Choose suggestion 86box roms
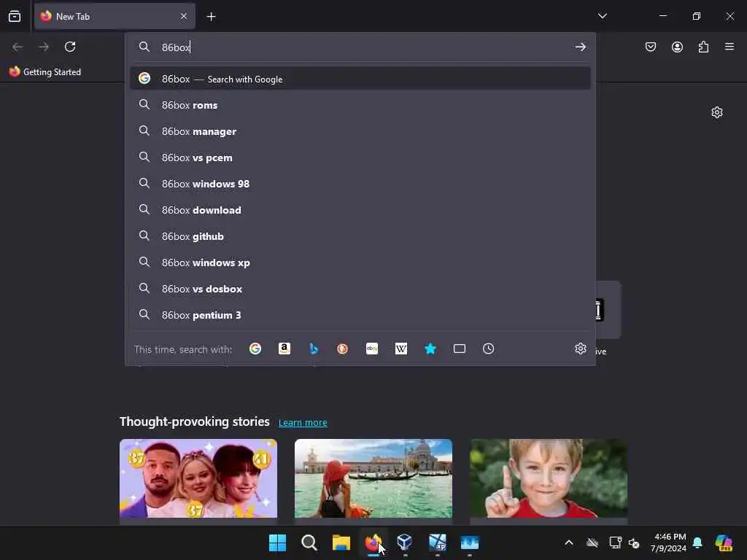Screen dimensions: 747x560 (360, 105)
